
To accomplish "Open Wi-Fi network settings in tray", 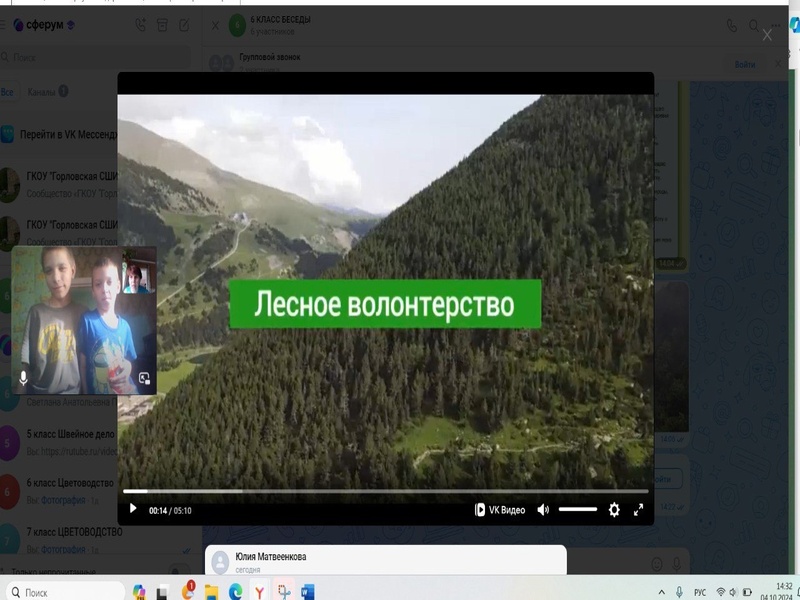I will (x=720, y=592).
